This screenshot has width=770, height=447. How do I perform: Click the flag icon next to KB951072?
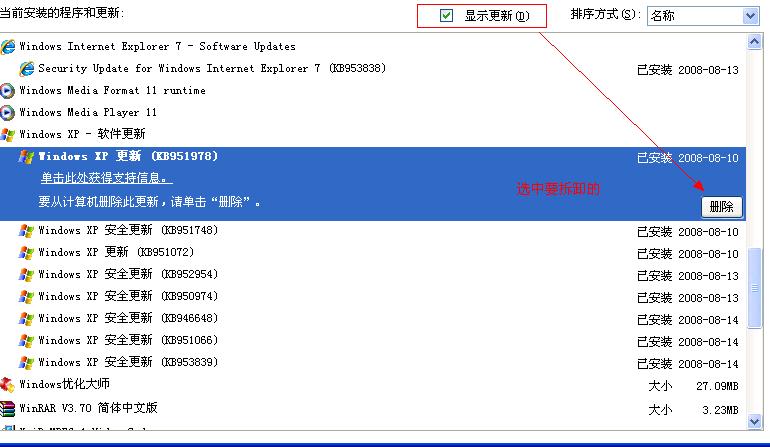(x=26, y=252)
